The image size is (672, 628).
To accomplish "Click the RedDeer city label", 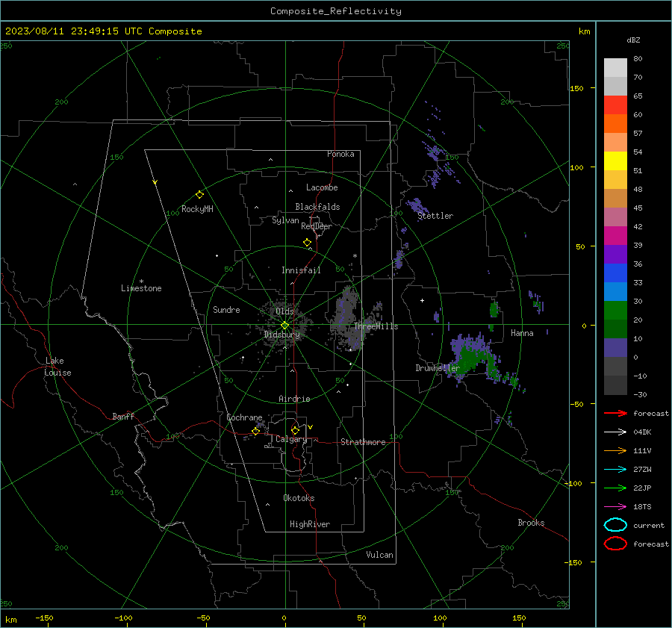I will pyautogui.click(x=317, y=226).
